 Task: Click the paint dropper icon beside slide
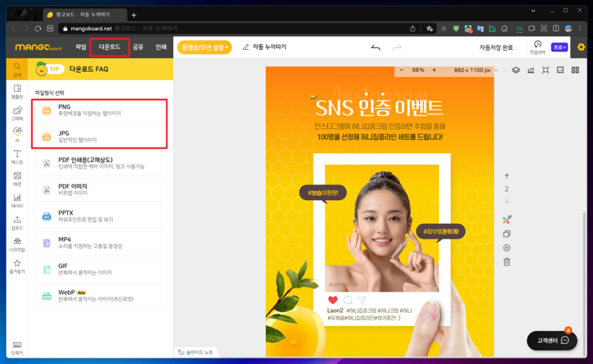pos(507,220)
